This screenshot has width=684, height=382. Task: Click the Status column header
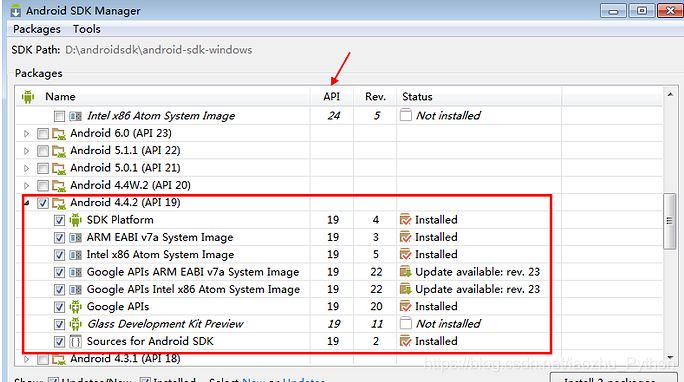(x=417, y=97)
